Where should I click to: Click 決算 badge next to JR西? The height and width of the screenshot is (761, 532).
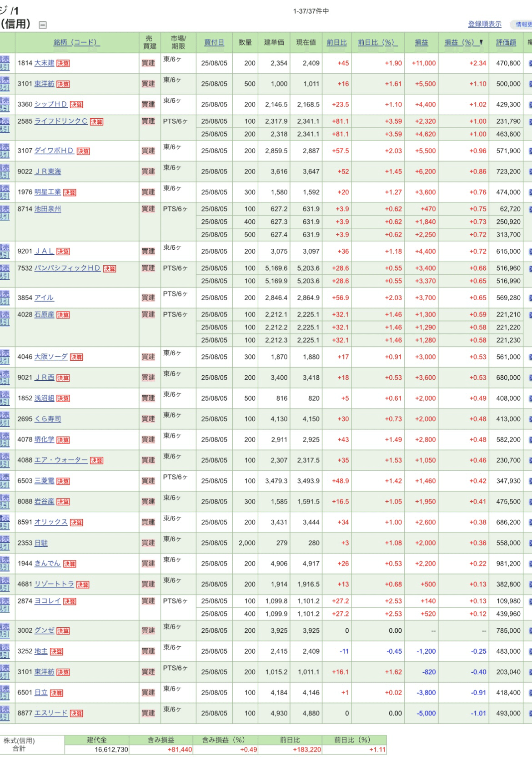pyautogui.click(x=63, y=378)
